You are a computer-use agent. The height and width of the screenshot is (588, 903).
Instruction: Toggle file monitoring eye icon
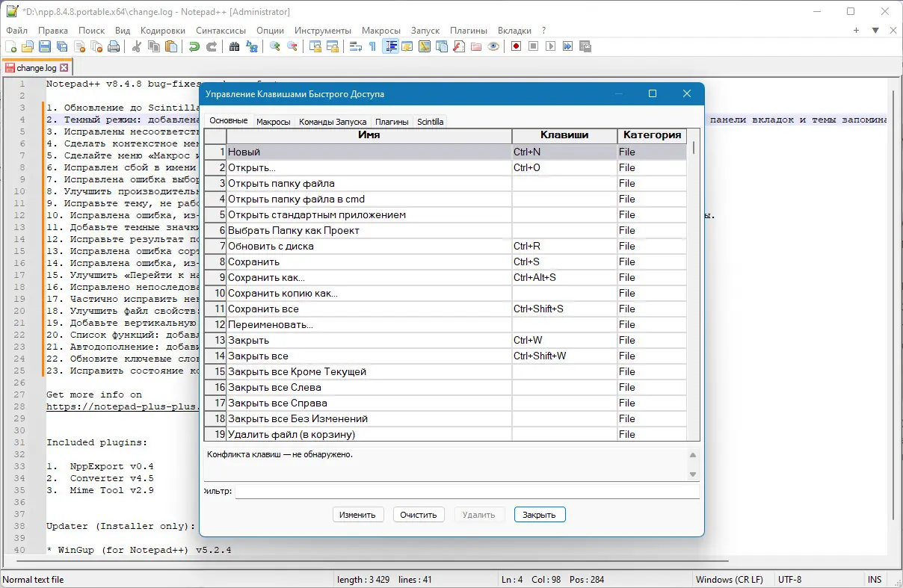[493, 46]
